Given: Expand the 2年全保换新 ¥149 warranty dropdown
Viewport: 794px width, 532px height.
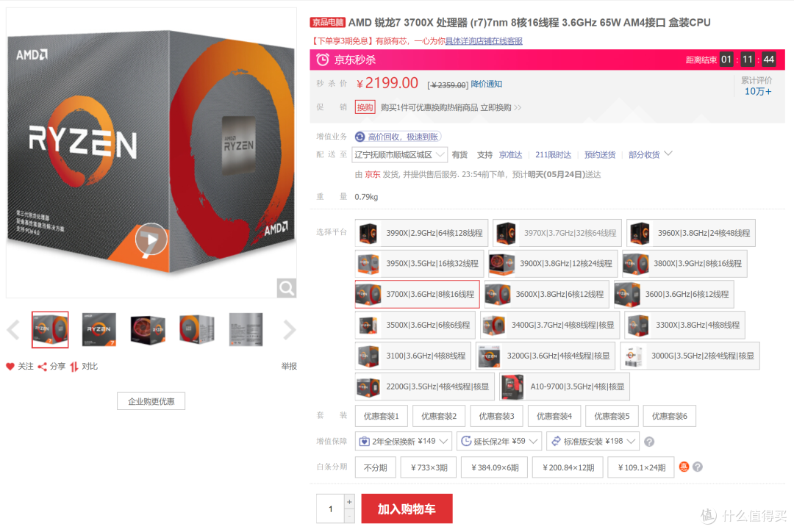Looking at the screenshot, I should 404,441.
